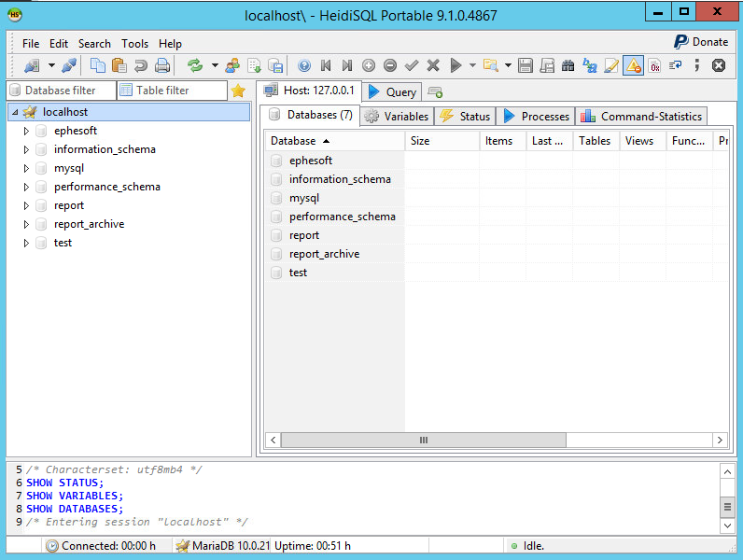Click inside the Table filter field
The height and width of the screenshot is (560, 743).
click(173, 91)
